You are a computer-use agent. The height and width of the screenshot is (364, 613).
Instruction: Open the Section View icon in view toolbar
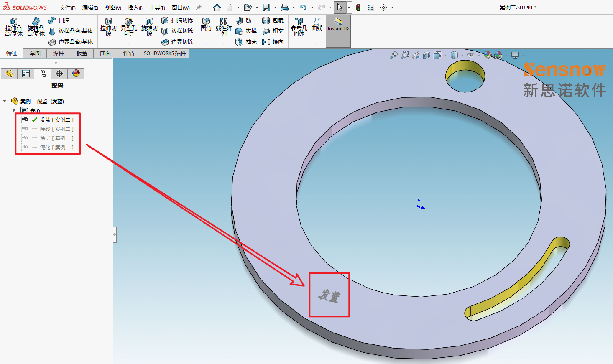pos(427,55)
